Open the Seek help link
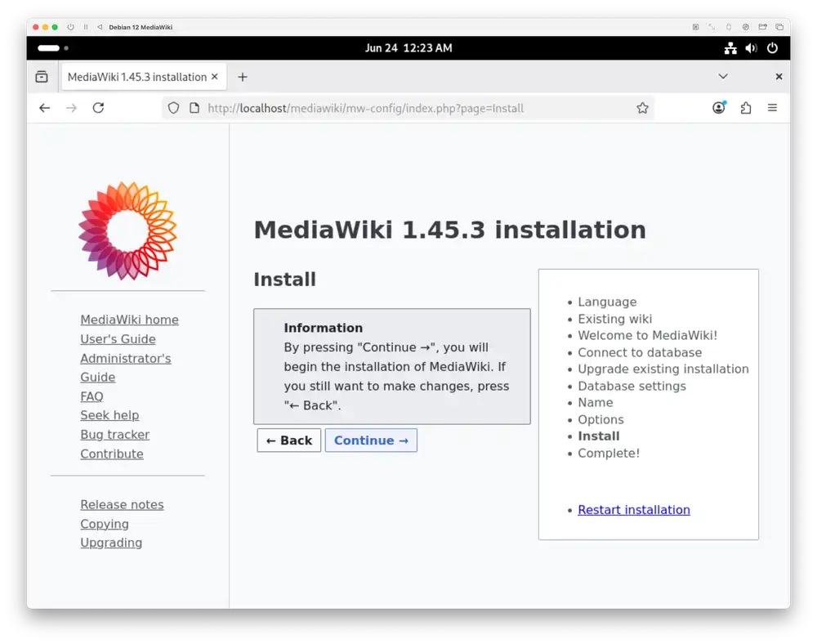Image resolution: width=817 pixels, height=644 pixels. 109,415
